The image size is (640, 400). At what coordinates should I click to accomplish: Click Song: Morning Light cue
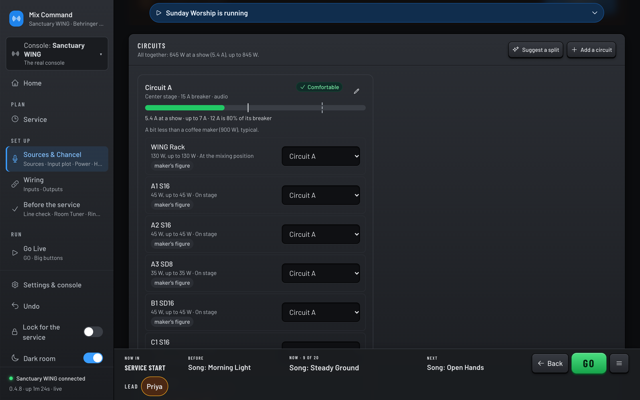(219, 368)
